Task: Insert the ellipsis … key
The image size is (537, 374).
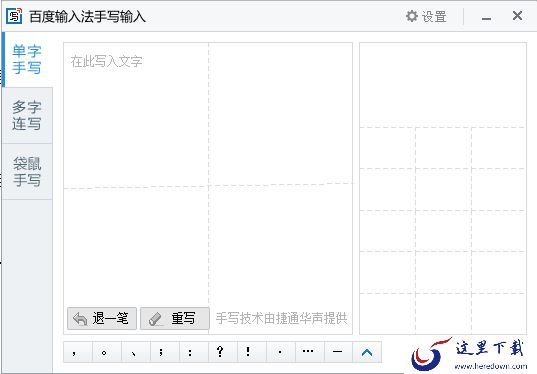Action: click(x=309, y=352)
